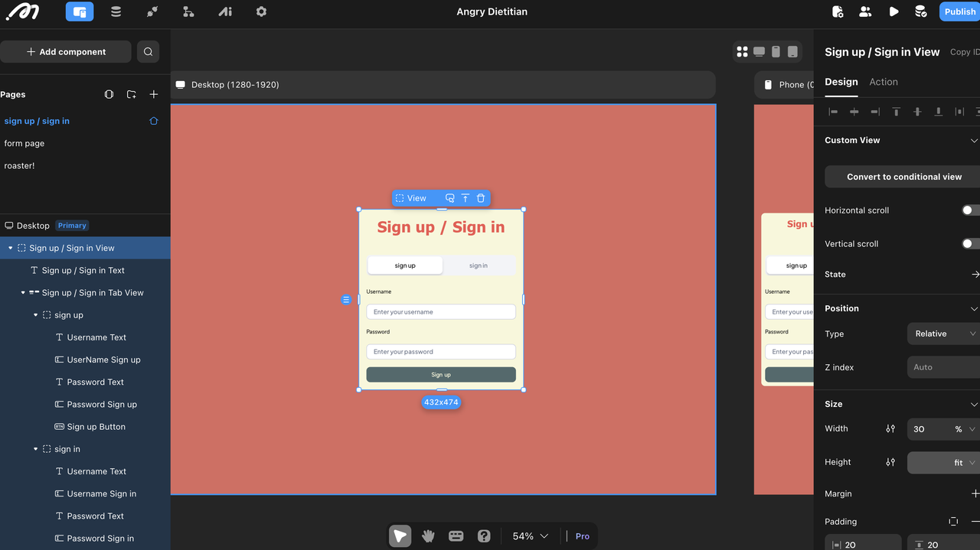Open the Position Type Relative dropdown
This screenshot has width=980, height=550.
click(x=943, y=334)
